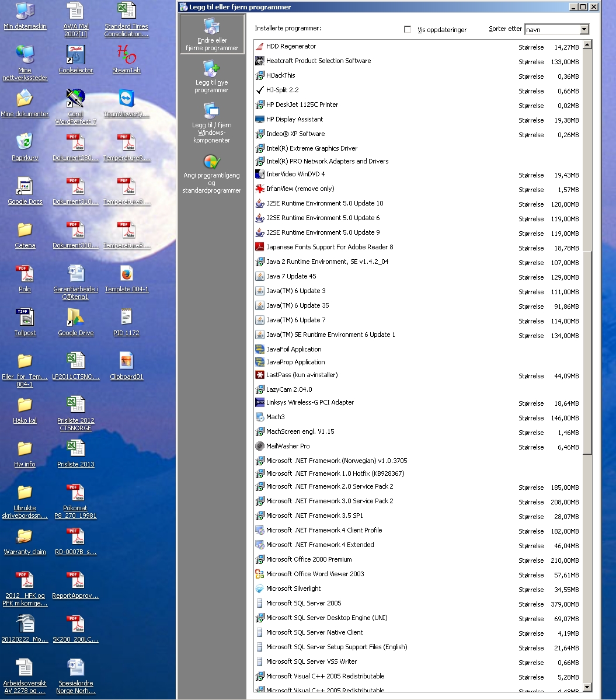Select Endre eller fjerne programmer sidebar button

(x=212, y=34)
